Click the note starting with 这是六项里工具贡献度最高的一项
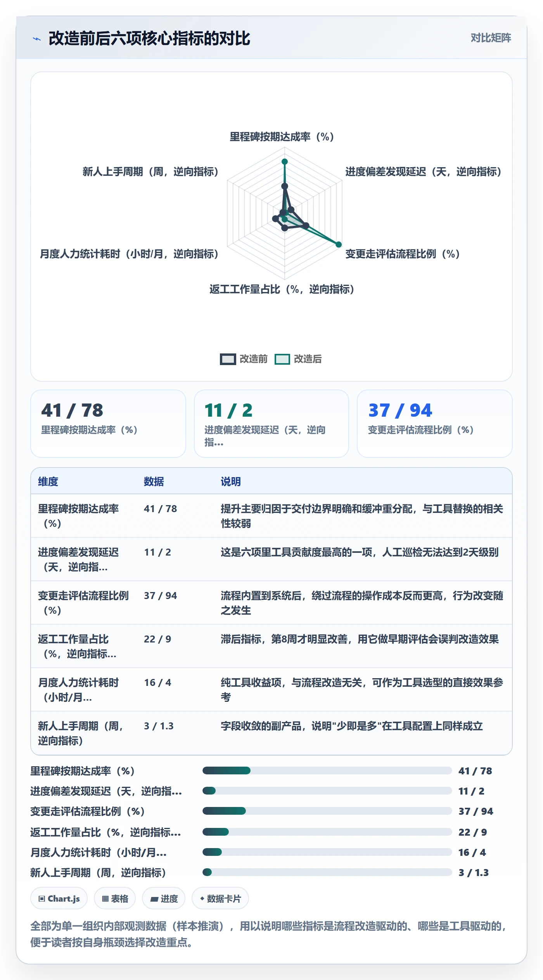 (x=360, y=552)
